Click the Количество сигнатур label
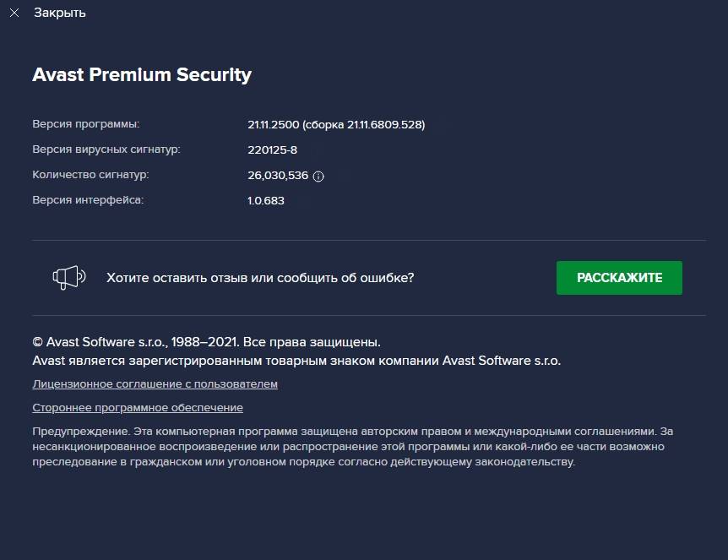The height and width of the screenshot is (560, 728). [90, 175]
